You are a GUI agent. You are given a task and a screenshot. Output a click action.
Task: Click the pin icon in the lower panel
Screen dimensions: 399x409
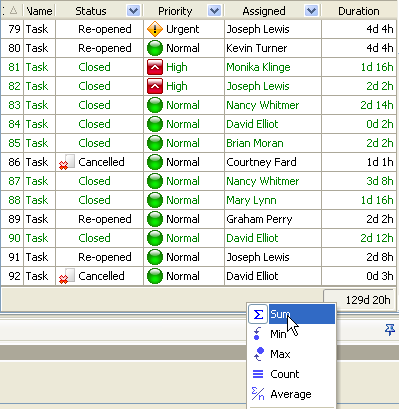(390, 329)
